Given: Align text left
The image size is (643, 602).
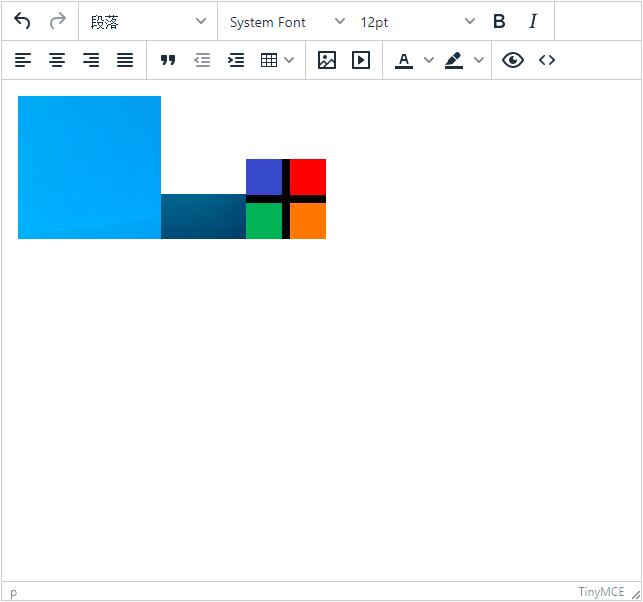Looking at the screenshot, I should coord(23,60).
